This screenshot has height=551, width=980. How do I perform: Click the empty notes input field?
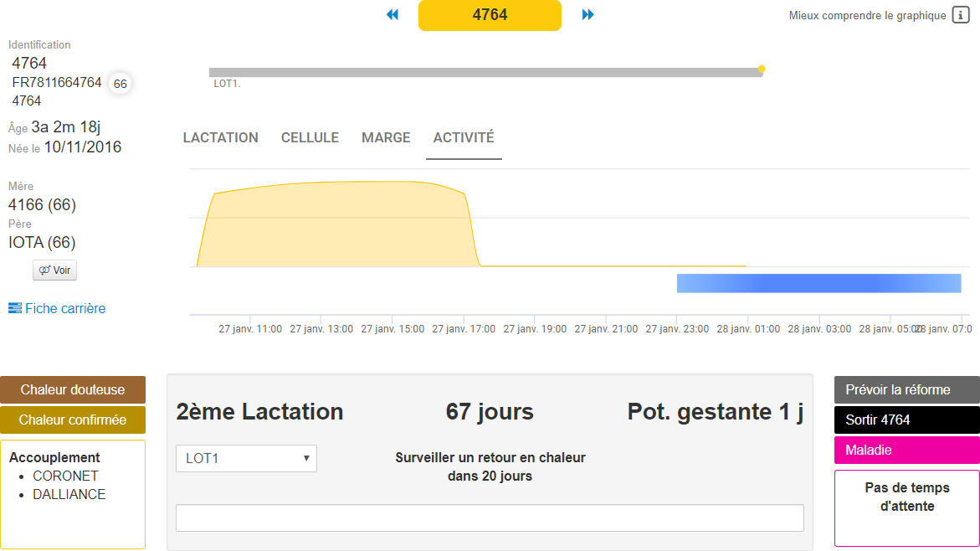coord(490,518)
